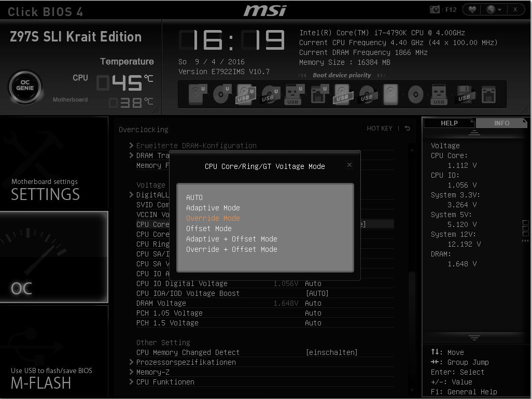Choose Override + Offset Mode option
532x399 pixels.
click(x=231, y=249)
